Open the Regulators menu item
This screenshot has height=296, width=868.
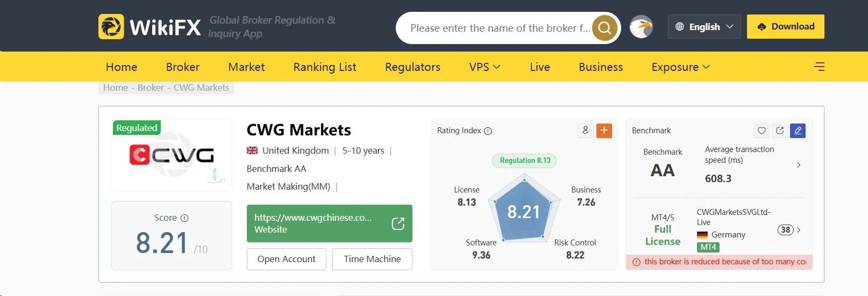[412, 67]
